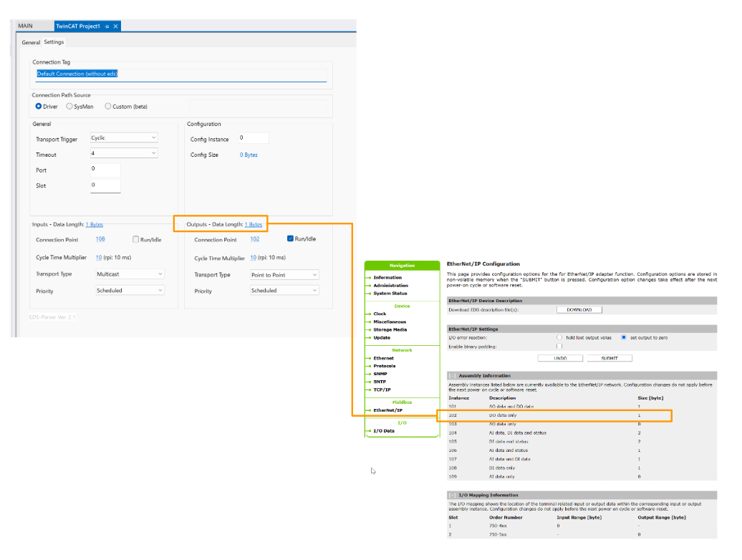Click the SUBMIT button
Viewport: 742px width, 560px height.
[x=609, y=358]
